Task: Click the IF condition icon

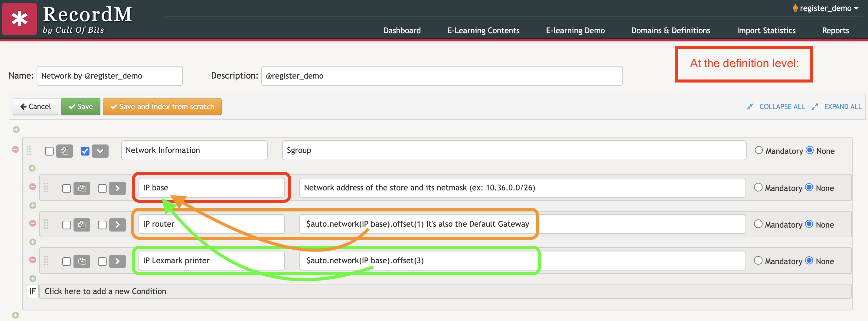Action: point(33,291)
